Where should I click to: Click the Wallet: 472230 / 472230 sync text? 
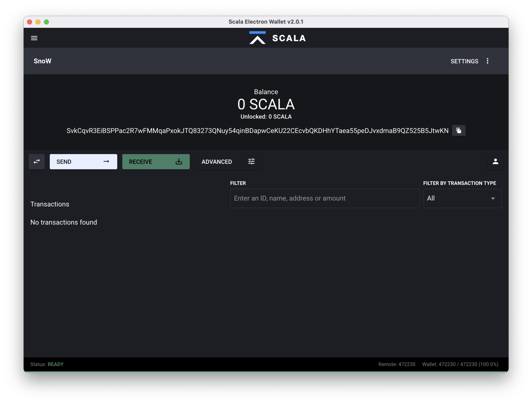click(460, 364)
